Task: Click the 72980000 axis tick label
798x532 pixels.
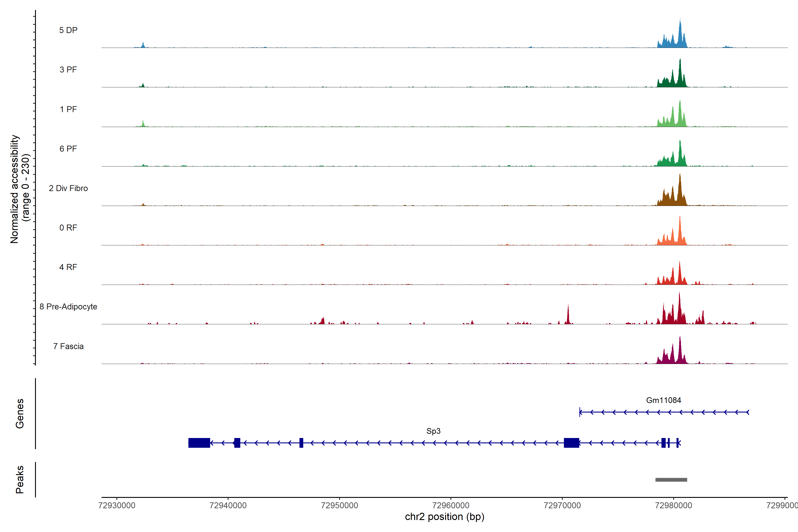Action: pos(673,505)
